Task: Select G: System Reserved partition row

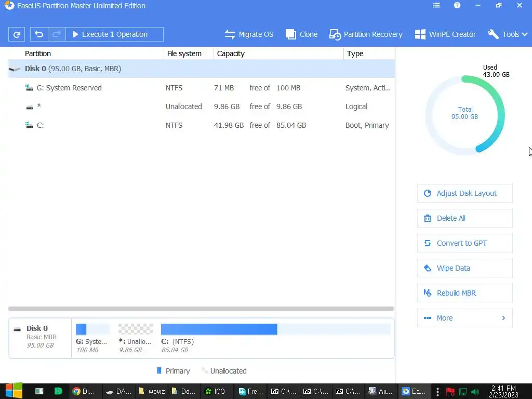Action: (x=202, y=88)
